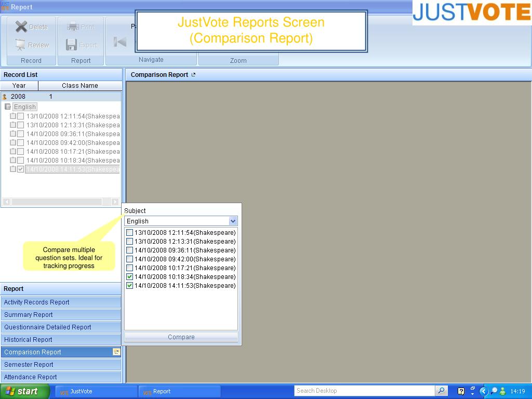Uncheck 14/10/2008 10:18:34 in Subject list
Screen dimensions: 532x399
pos(129,277)
